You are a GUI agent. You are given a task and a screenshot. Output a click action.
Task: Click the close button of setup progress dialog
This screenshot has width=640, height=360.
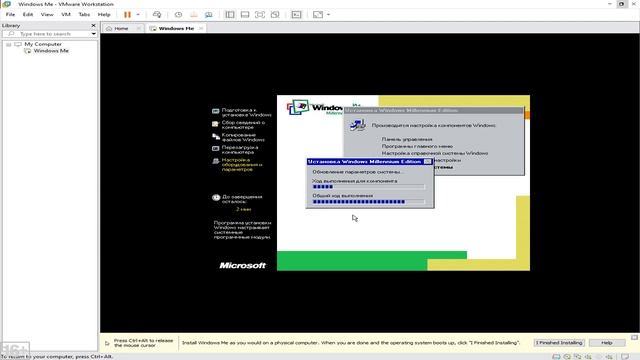[x=427, y=162]
